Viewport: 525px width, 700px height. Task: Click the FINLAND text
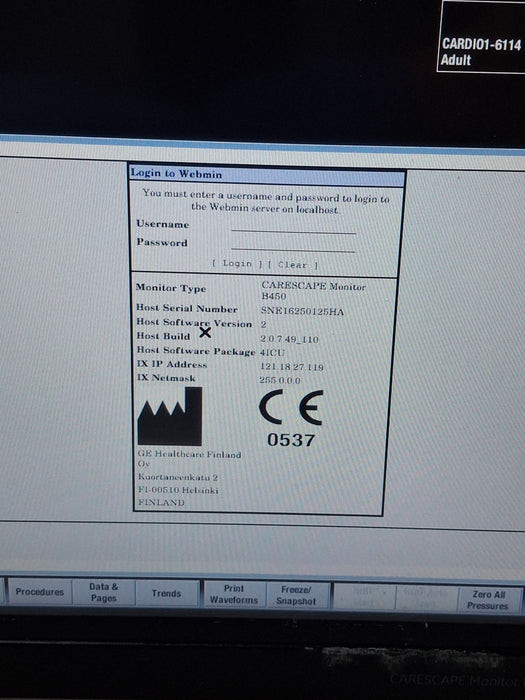point(161,502)
